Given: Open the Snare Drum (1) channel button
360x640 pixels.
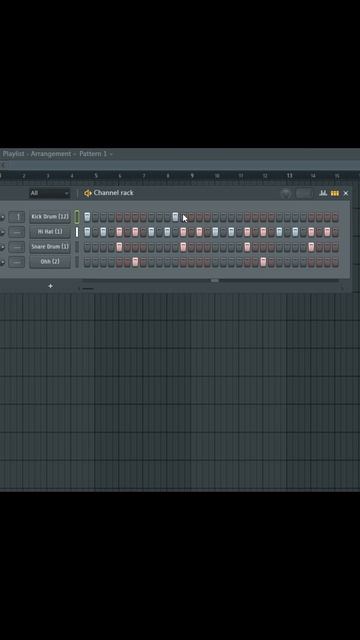Looking at the screenshot, I should tap(50, 247).
